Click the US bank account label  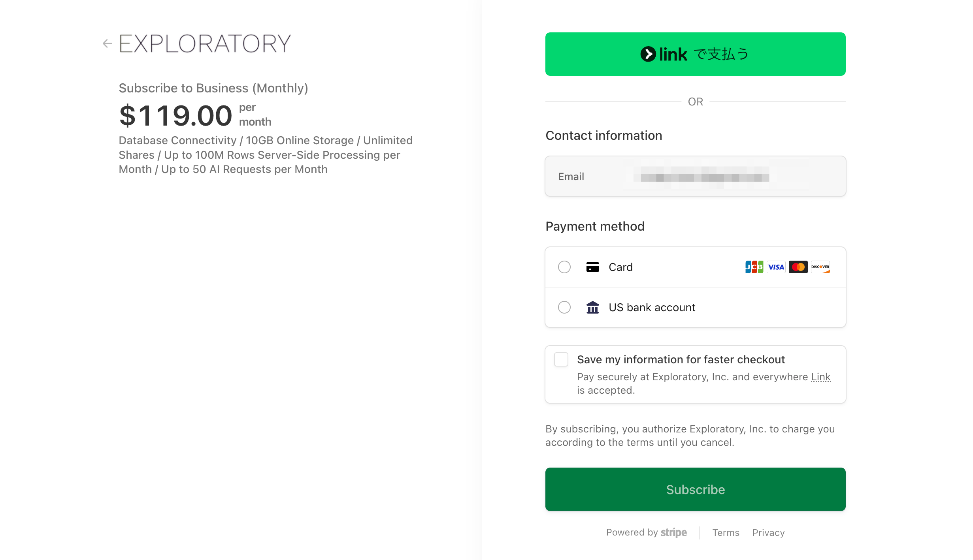click(652, 307)
